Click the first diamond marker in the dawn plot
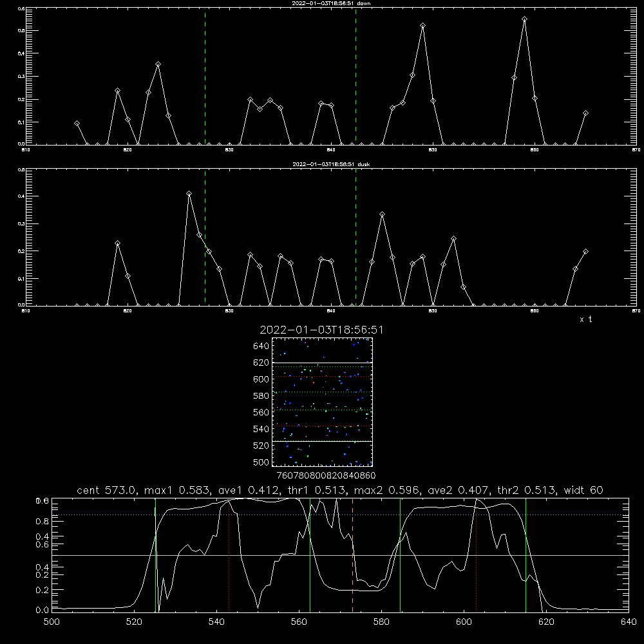The image size is (644, 644). point(77,123)
